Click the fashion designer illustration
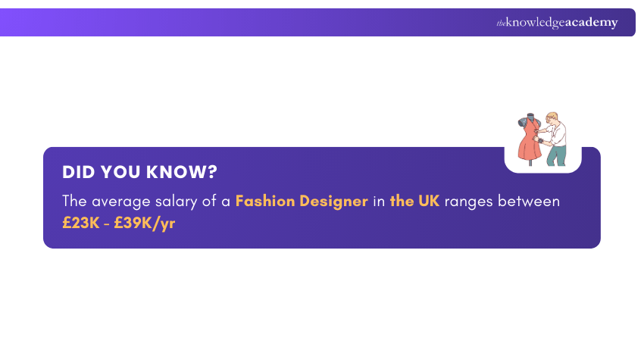The height and width of the screenshot is (341, 644). 541,139
